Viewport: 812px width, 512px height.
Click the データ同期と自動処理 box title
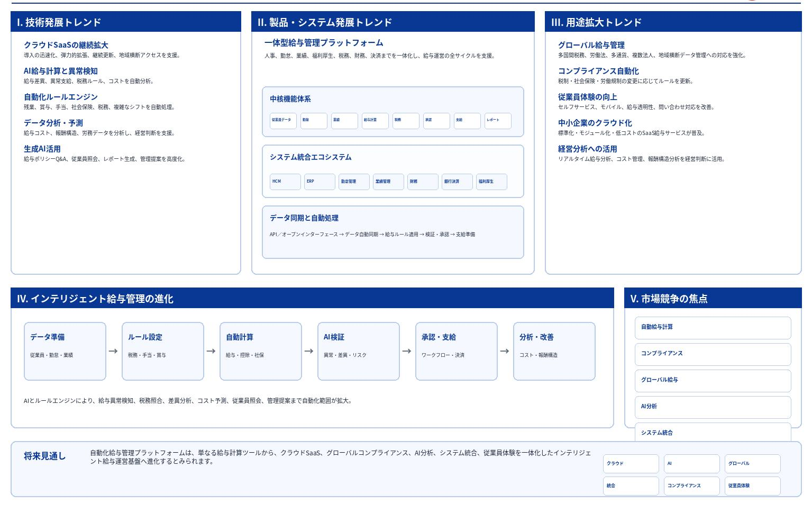coord(304,218)
